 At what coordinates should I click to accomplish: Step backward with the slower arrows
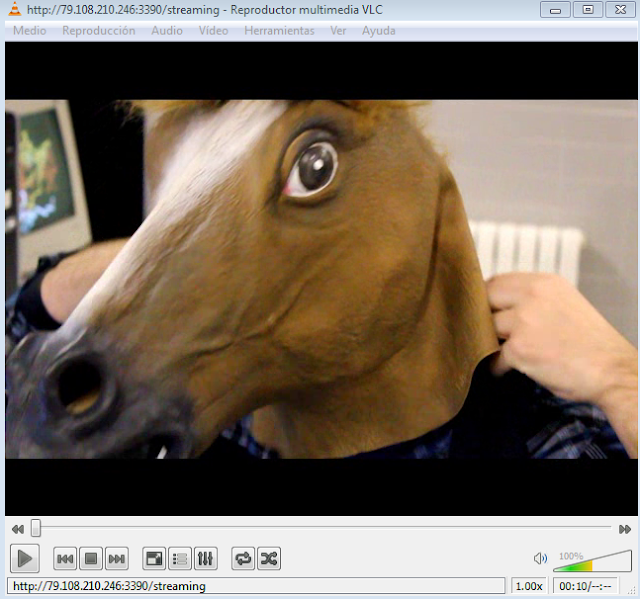tap(18, 529)
